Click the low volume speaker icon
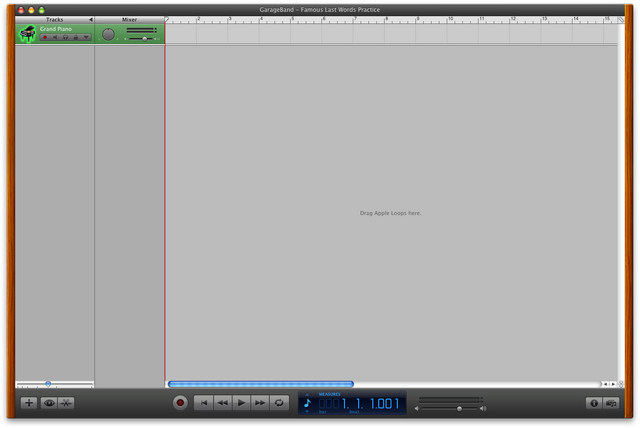Screen dimensions: 640x428 417,408
